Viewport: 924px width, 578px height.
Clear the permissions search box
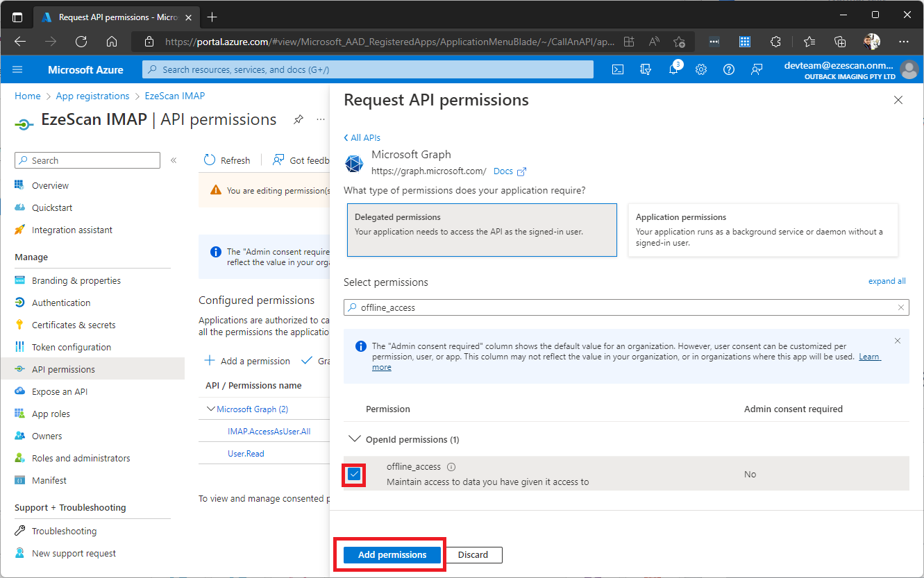tap(901, 307)
